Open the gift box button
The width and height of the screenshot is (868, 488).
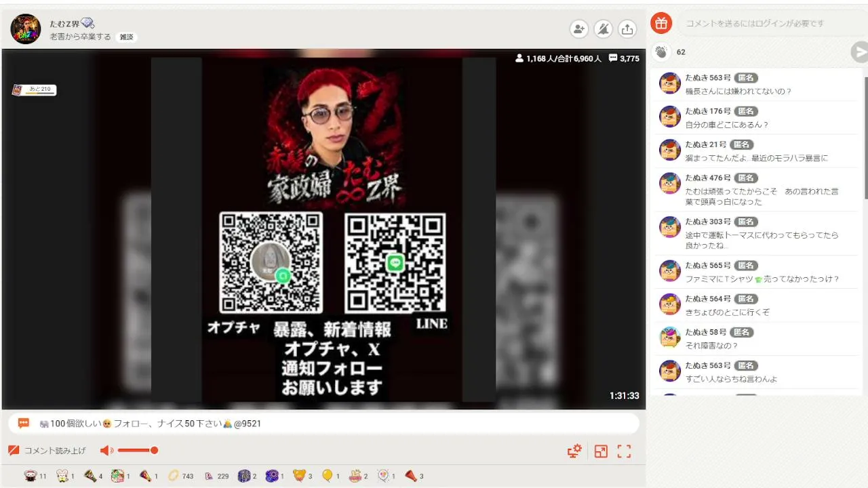[x=661, y=23]
